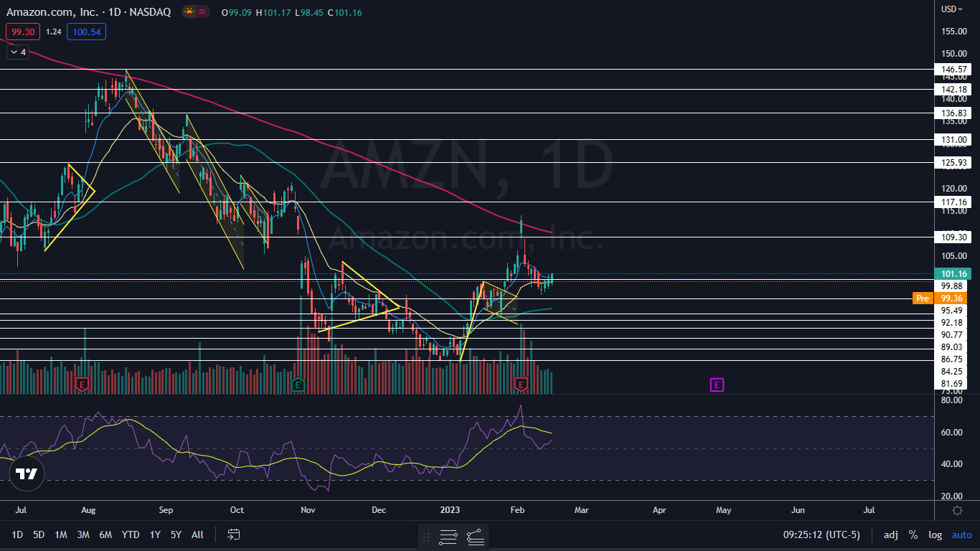
Task: Click the trend line drawing tool icon
Action: 475,537
